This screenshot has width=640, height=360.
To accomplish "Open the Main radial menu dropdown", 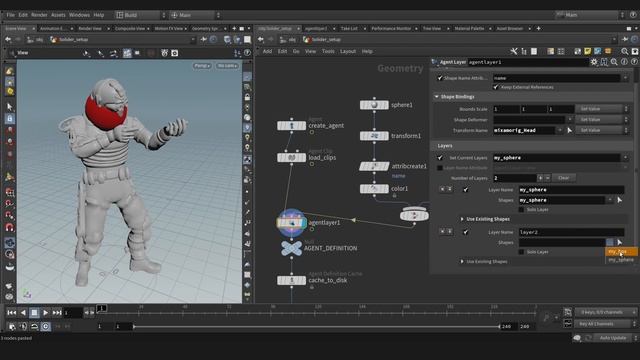I will pos(196,15).
